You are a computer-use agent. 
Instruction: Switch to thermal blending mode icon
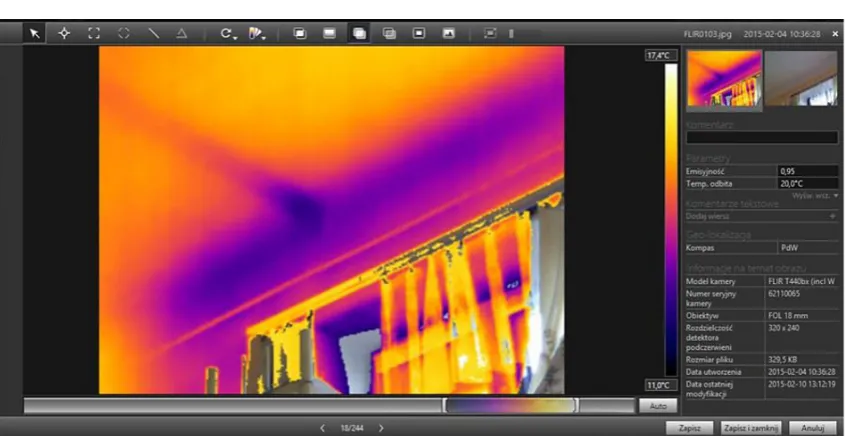point(389,33)
